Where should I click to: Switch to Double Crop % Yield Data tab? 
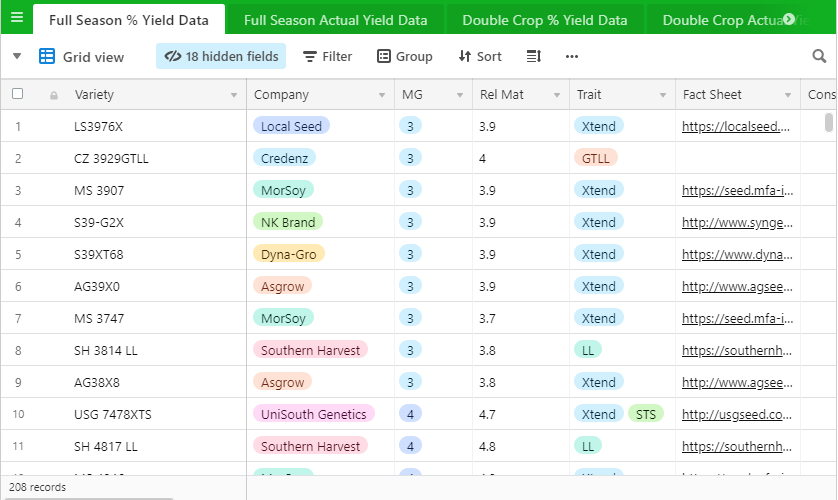[545, 20]
